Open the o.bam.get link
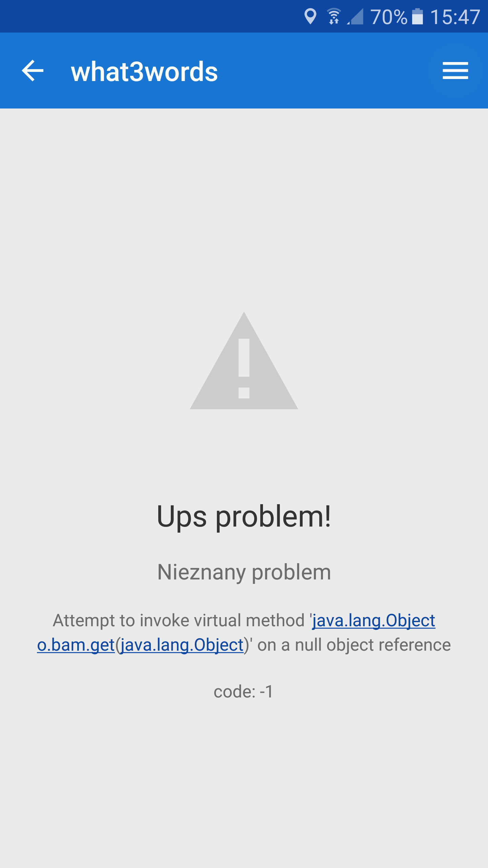 pyautogui.click(x=76, y=645)
